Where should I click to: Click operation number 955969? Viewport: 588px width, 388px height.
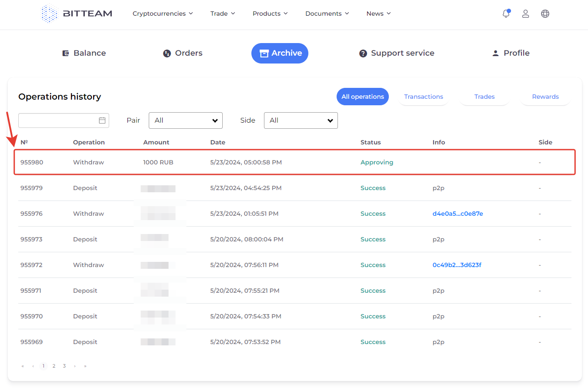[x=32, y=342]
